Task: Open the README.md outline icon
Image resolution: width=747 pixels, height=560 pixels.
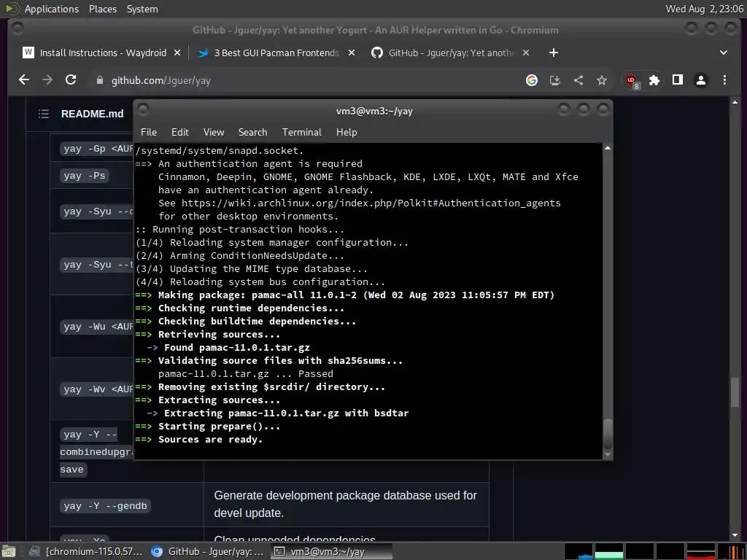Action: click(x=44, y=114)
